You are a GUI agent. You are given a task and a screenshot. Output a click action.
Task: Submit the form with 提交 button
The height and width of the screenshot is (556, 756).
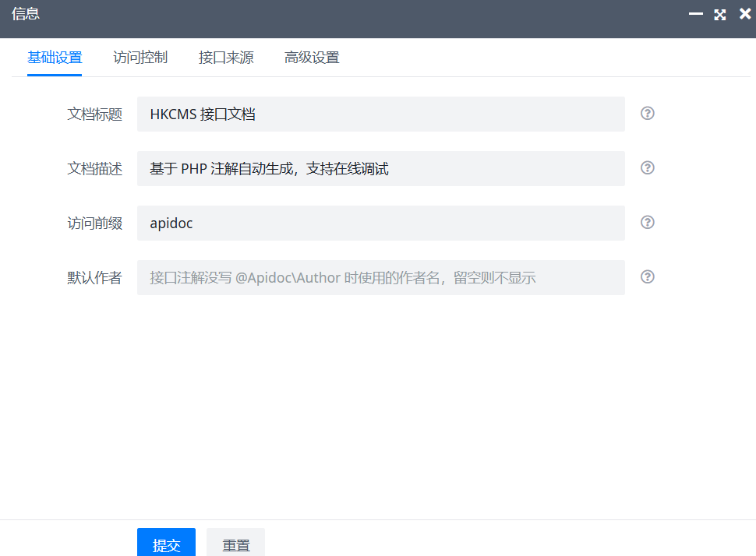pyautogui.click(x=166, y=543)
